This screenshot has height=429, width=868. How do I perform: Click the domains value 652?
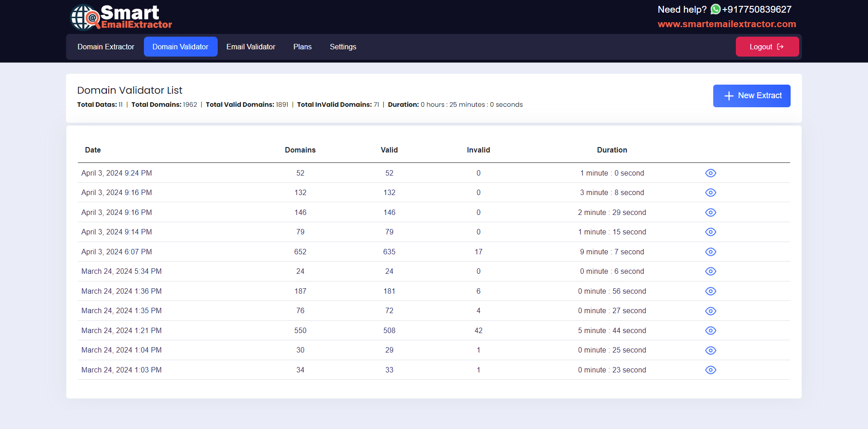tap(300, 252)
